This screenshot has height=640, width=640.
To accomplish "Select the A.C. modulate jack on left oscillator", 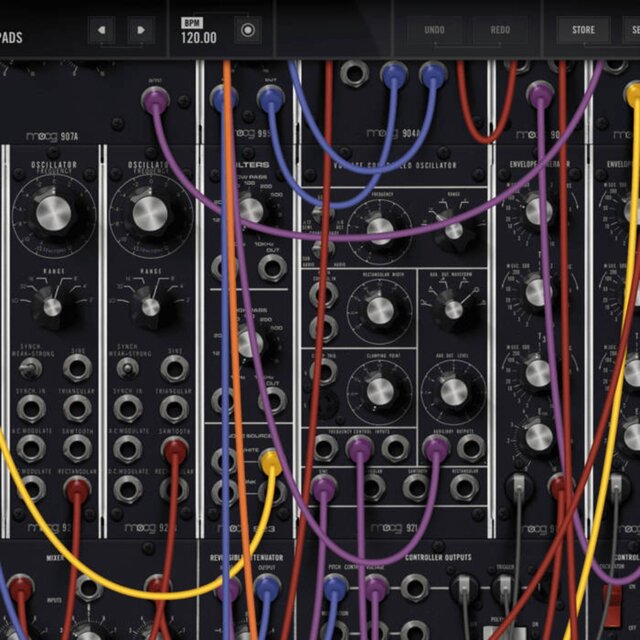I will tap(31, 448).
